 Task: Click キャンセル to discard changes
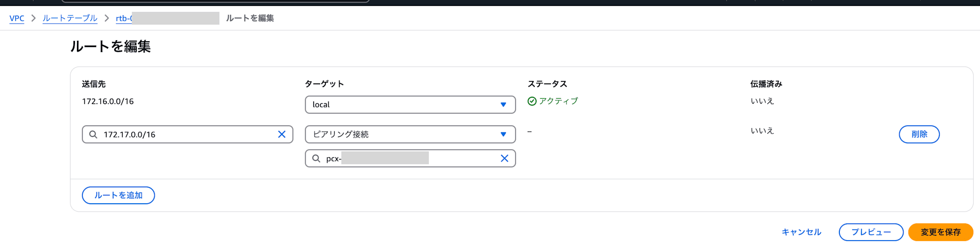point(802,232)
